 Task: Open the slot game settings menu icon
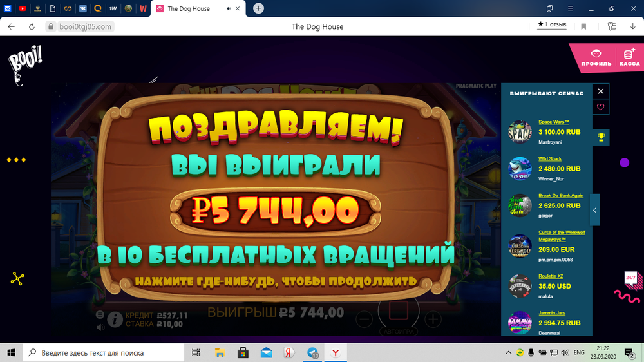(100, 315)
